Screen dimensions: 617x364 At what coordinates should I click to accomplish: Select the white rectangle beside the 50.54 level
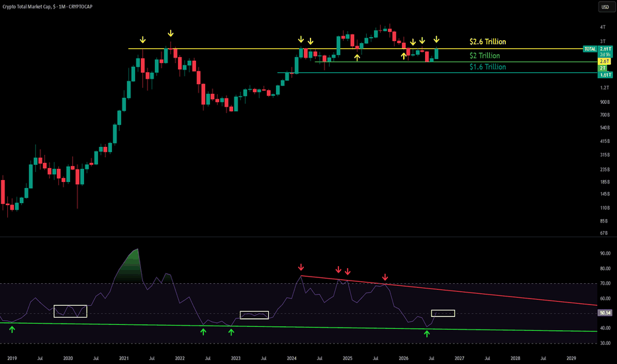[443, 313]
